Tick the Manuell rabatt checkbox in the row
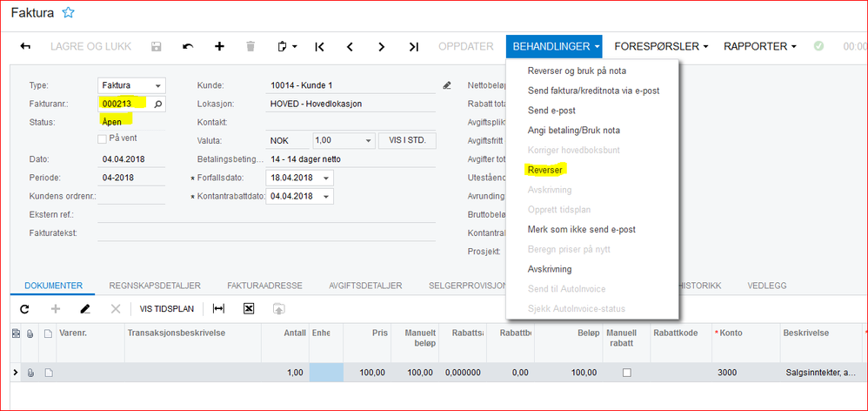 626,373
